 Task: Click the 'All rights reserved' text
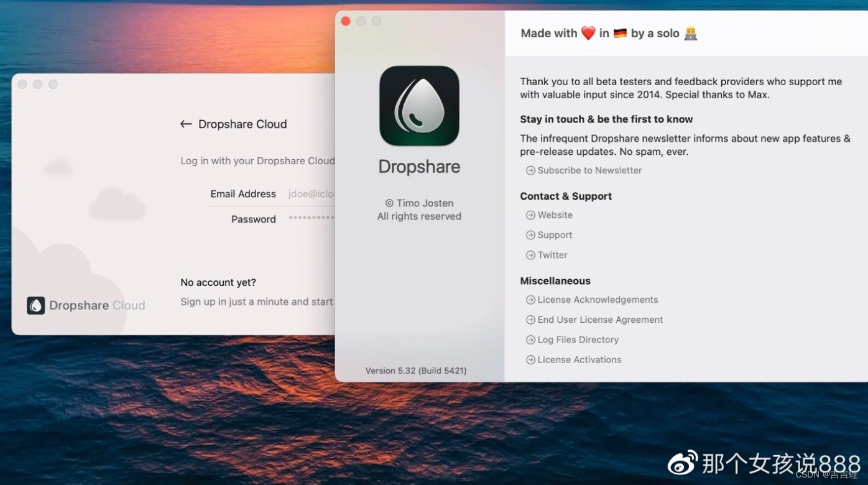click(419, 216)
